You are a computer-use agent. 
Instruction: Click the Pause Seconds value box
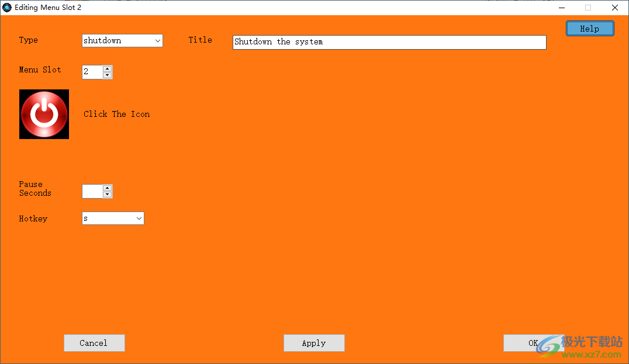click(92, 191)
